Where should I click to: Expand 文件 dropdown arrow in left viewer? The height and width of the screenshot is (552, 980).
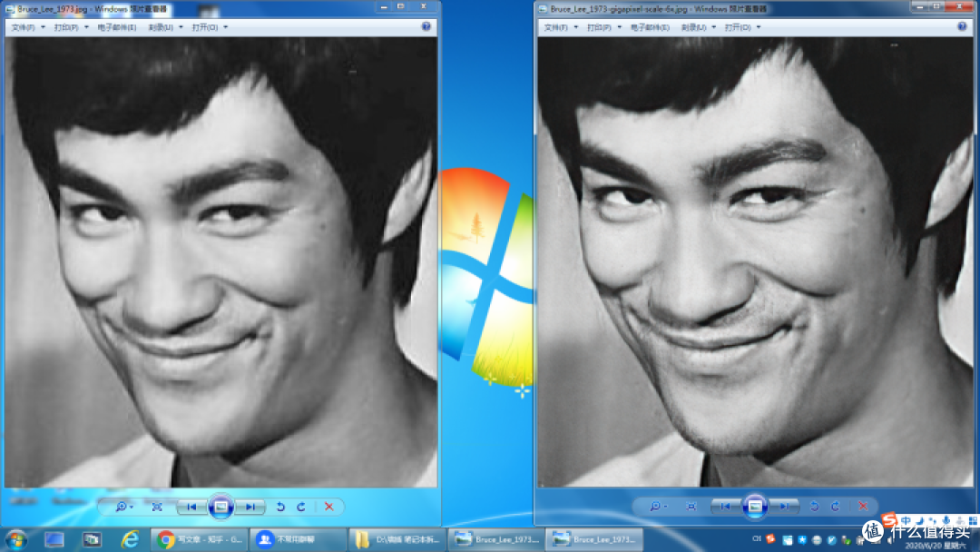43,27
